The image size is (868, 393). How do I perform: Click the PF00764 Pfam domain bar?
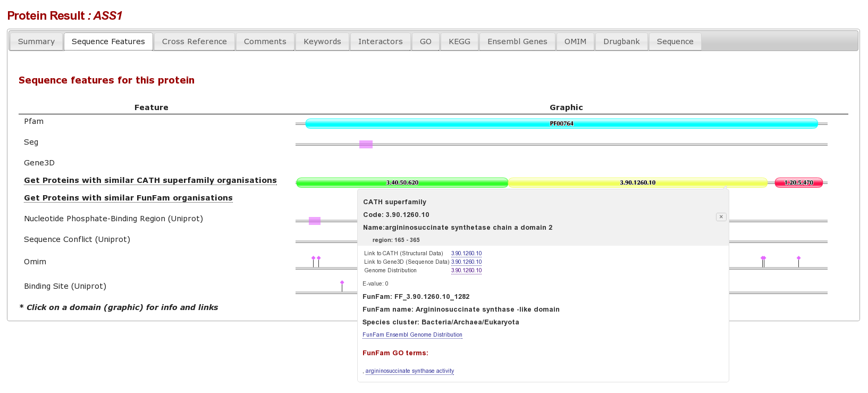561,124
